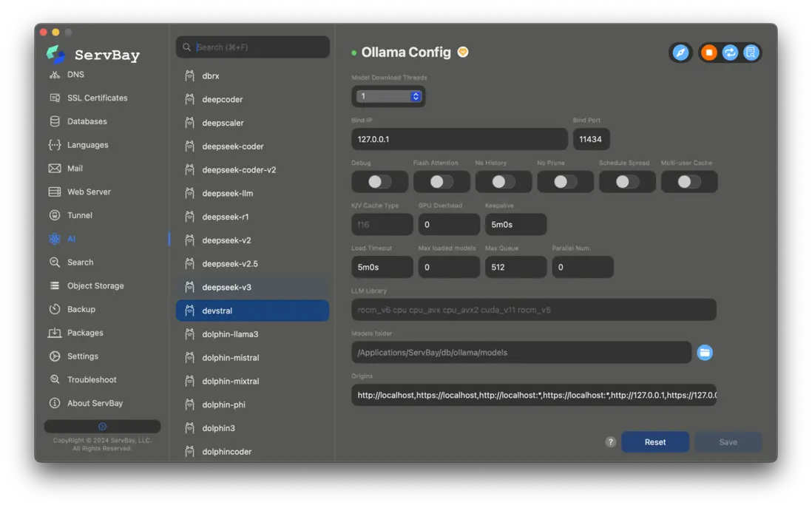Click the Settings gear icon in sidebar

[55, 356]
